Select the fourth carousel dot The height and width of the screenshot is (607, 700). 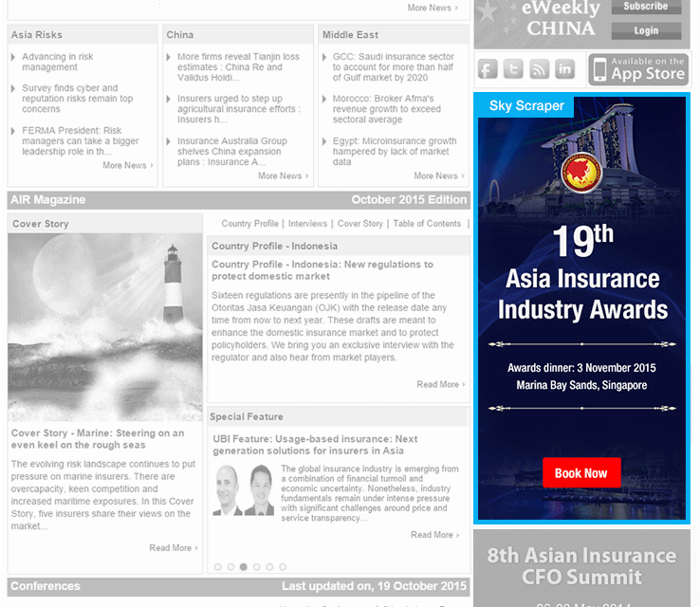click(x=256, y=567)
